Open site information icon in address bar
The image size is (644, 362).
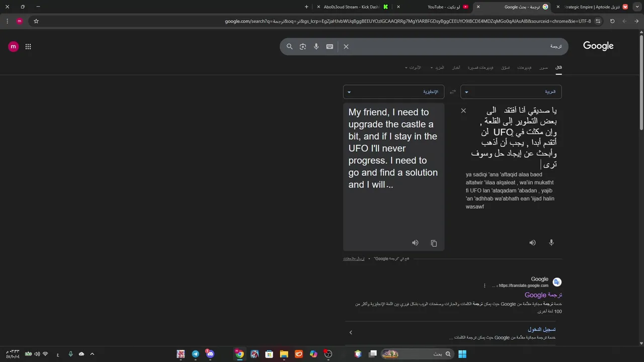pos(598,21)
